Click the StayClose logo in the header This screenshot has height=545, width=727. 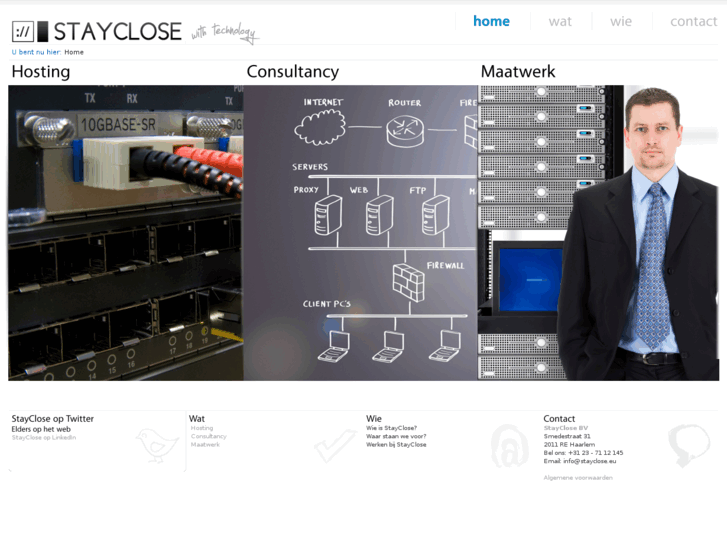[96, 32]
